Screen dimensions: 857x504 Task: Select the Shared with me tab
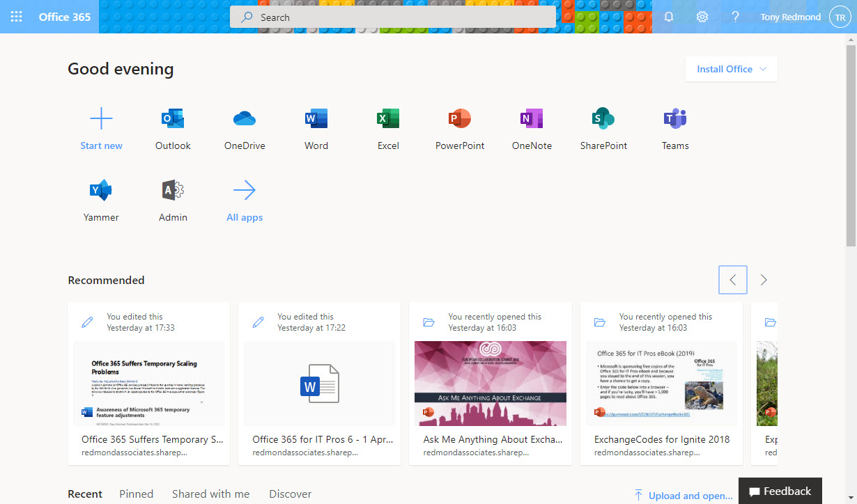coord(210,494)
